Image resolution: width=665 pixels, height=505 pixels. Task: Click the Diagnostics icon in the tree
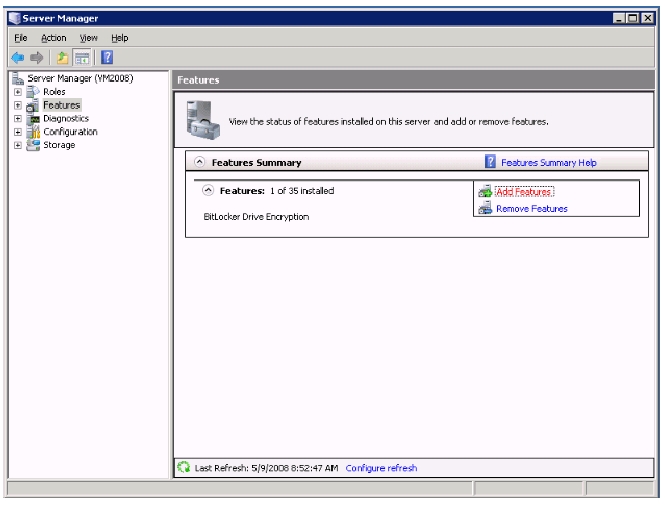coord(33,118)
